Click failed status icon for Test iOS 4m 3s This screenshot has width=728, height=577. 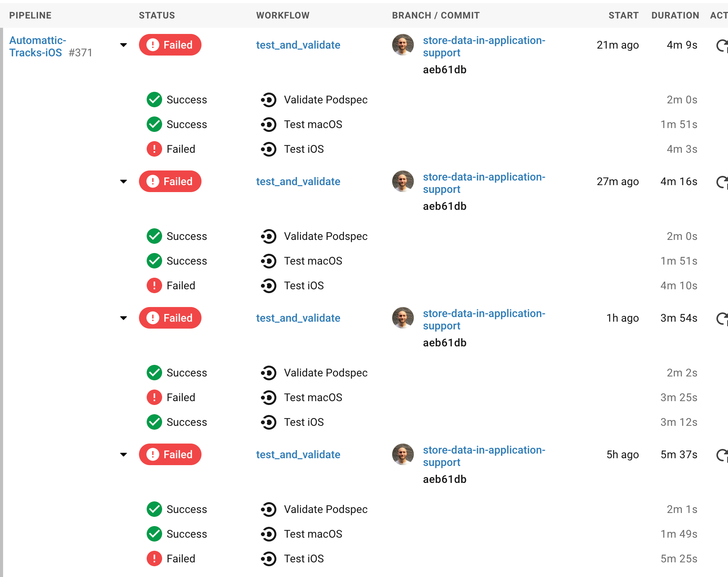(154, 149)
